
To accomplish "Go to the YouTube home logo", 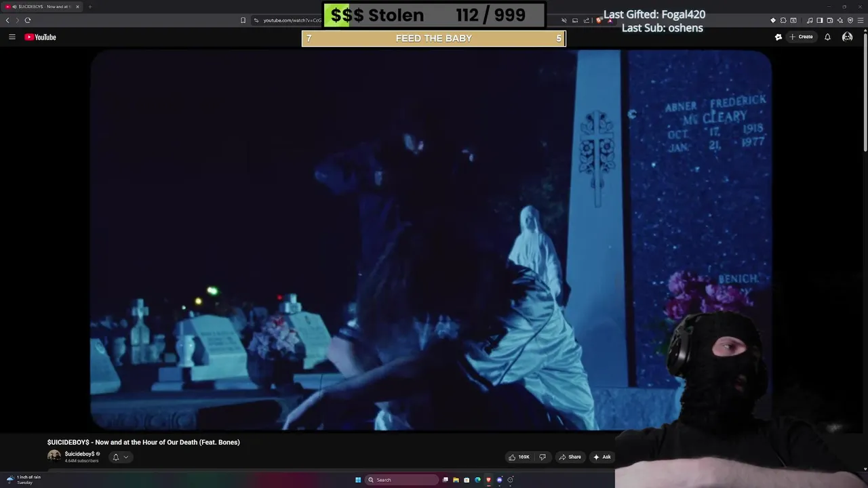I will [41, 37].
